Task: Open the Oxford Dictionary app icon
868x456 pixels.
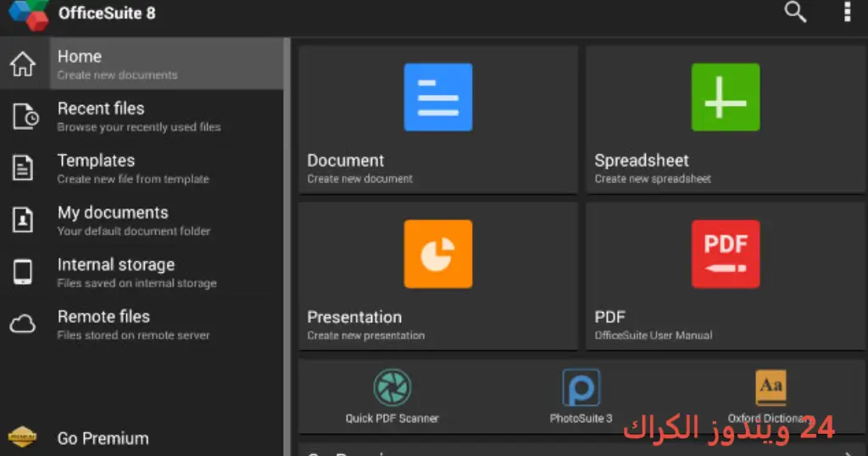Action: [771, 387]
